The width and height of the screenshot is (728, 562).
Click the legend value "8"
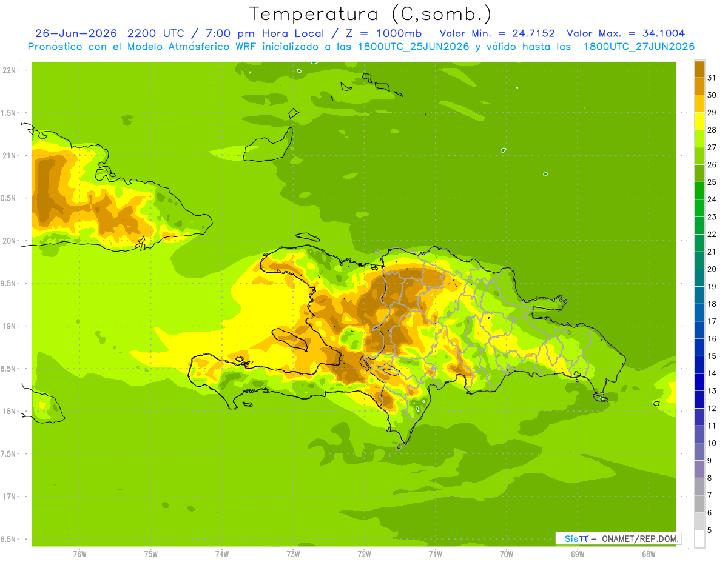tap(710, 478)
